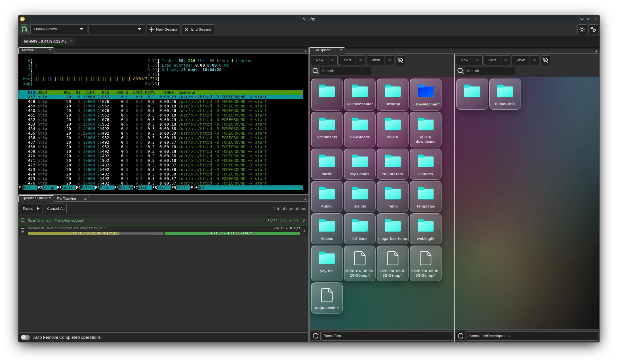This screenshot has height=364, width=618.
Task: Expand the New dropdown arrow in the Development pane
Action: pos(478,60)
